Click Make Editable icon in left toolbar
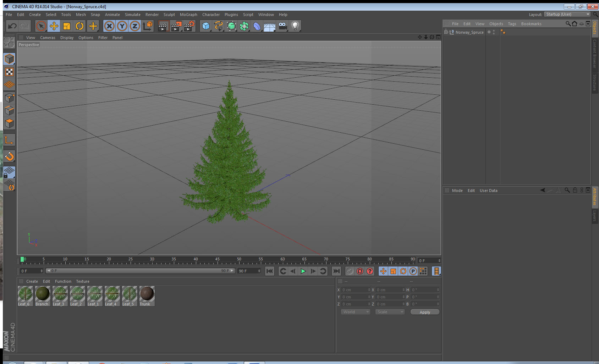This screenshot has height=364, width=599. click(9, 43)
